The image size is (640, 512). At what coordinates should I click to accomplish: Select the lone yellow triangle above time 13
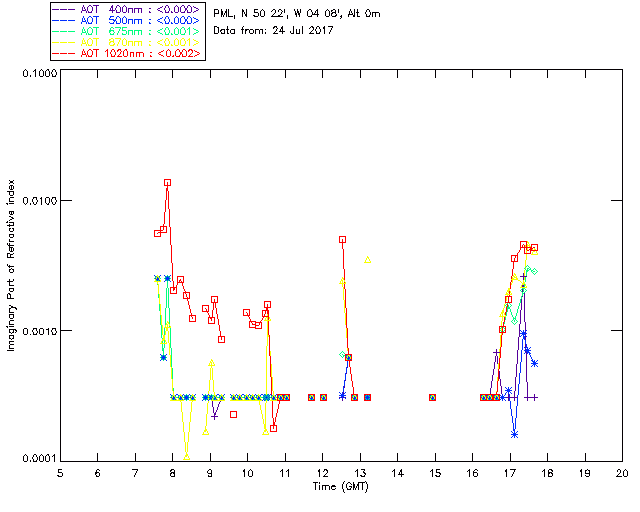pyautogui.click(x=367, y=260)
